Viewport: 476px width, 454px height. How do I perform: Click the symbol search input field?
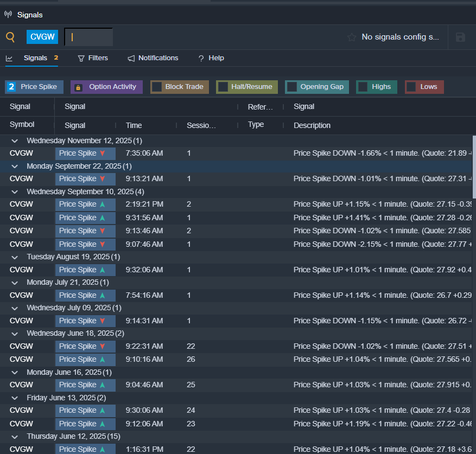(88, 37)
